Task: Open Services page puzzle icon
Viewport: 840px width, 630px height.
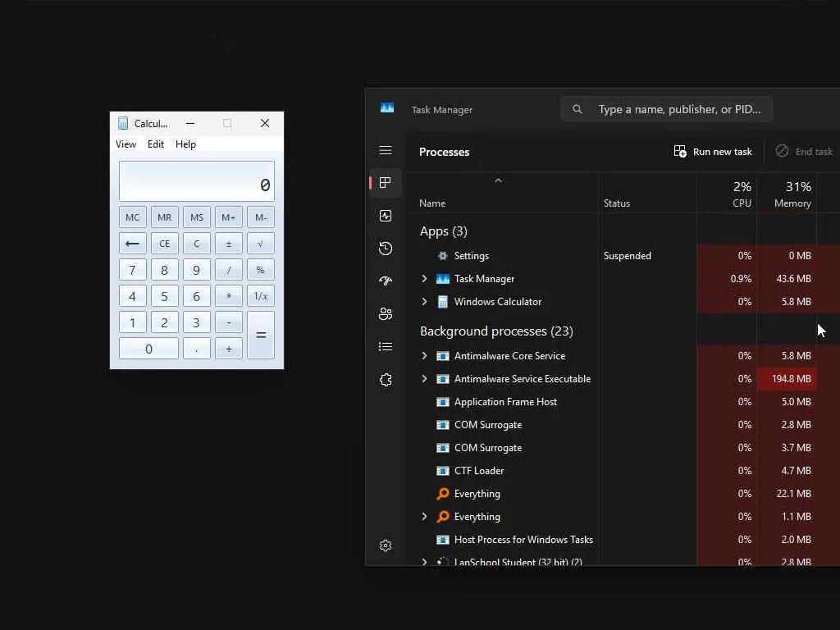Action: click(x=386, y=380)
